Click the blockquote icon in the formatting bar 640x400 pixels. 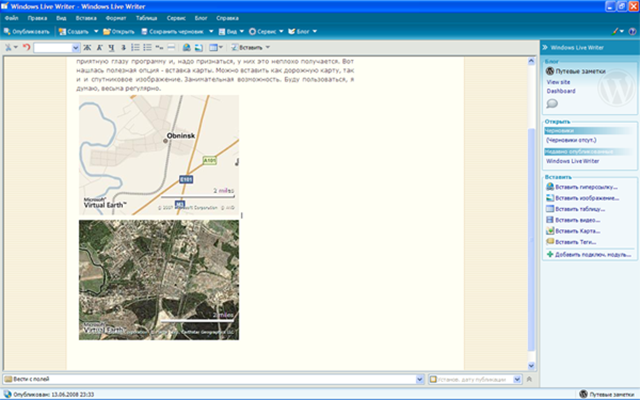click(159, 48)
